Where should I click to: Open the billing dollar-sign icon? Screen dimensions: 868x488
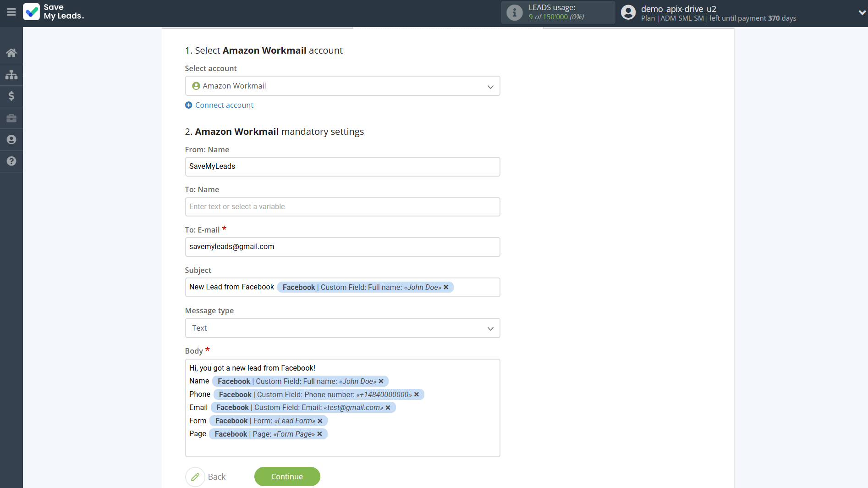(x=11, y=96)
